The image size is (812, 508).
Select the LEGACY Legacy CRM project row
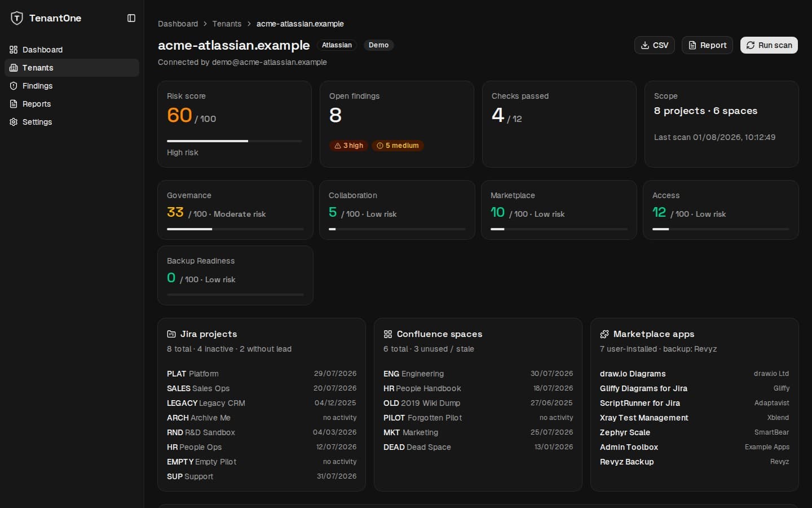point(262,403)
